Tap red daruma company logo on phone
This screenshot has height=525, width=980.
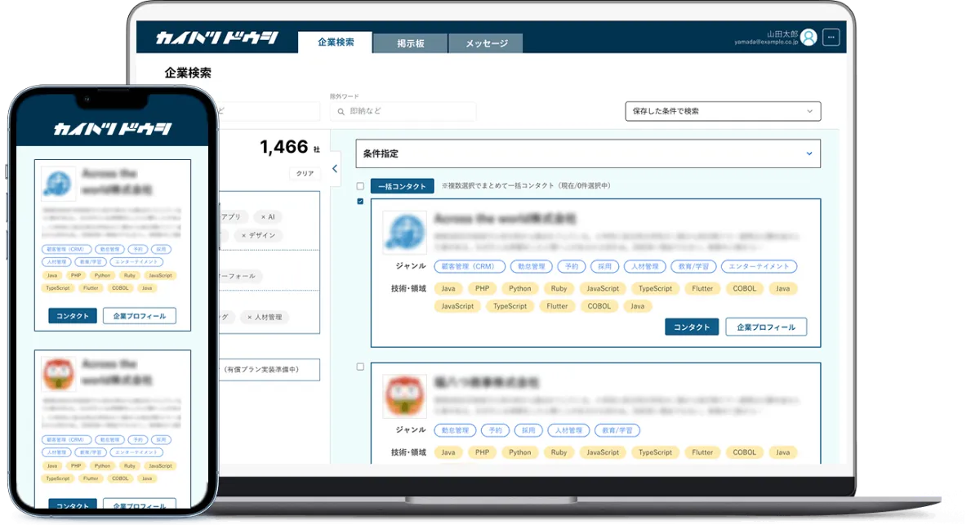tap(59, 374)
